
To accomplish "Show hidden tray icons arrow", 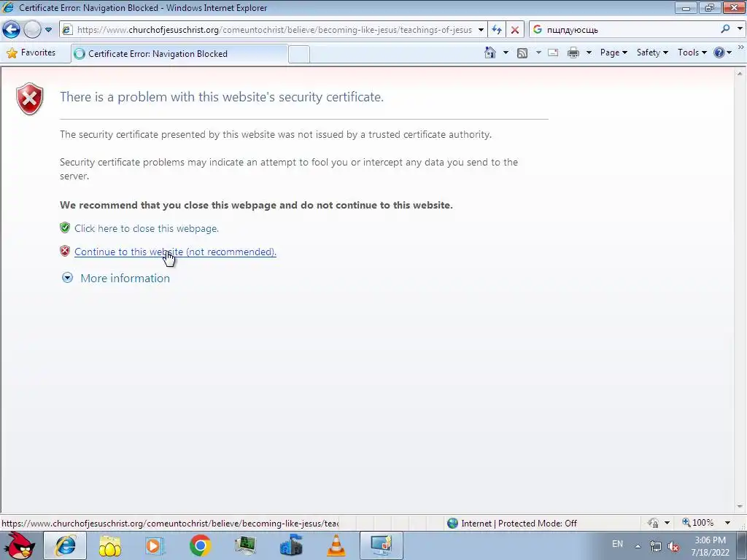I will (638, 546).
